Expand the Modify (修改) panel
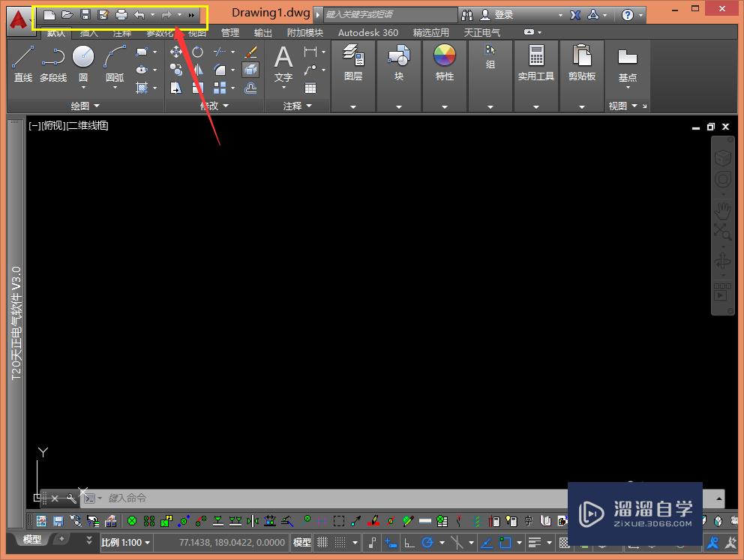The width and height of the screenshot is (744, 560). pyautogui.click(x=214, y=106)
